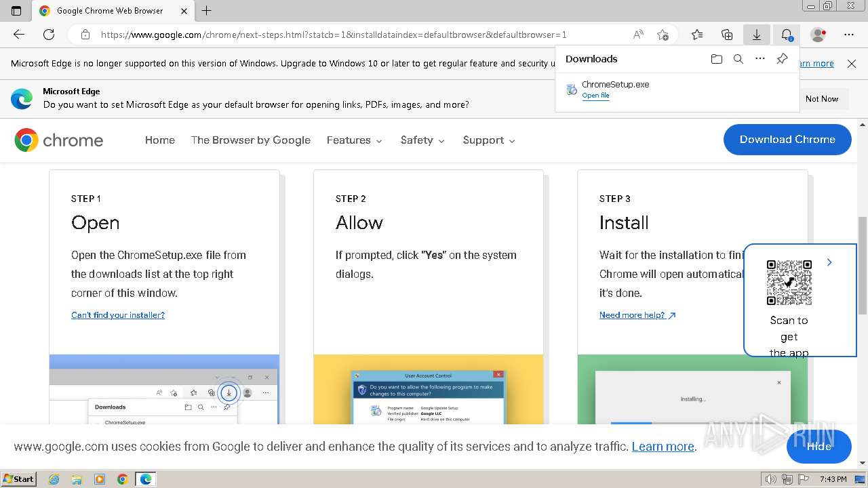Open a new browser tab

[207, 11]
